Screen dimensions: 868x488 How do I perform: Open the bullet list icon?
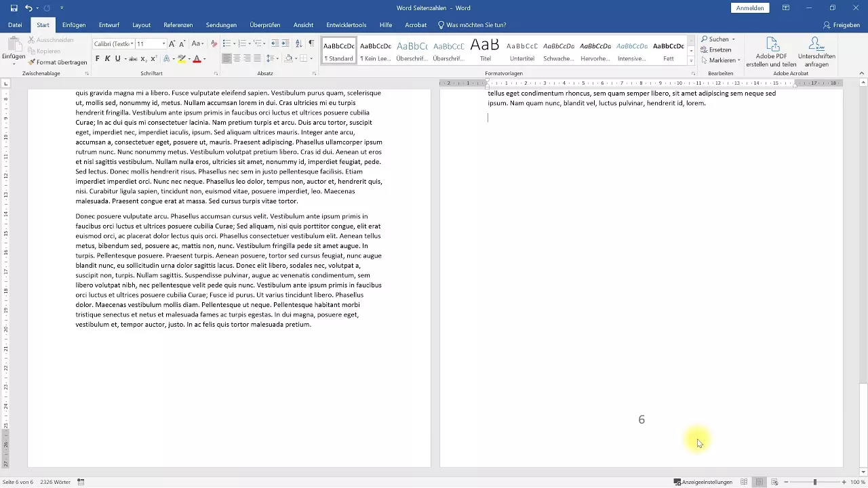pos(225,43)
